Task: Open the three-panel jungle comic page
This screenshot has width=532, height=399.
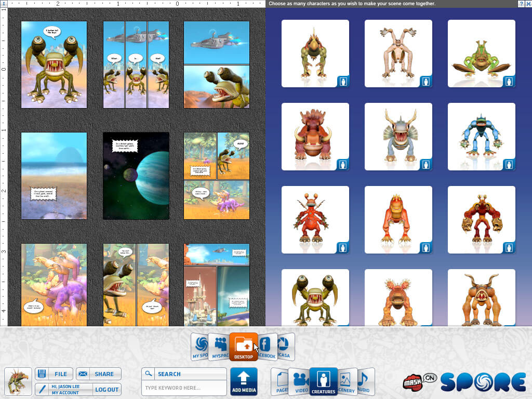Action: pyautogui.click(x=217, y=176)
